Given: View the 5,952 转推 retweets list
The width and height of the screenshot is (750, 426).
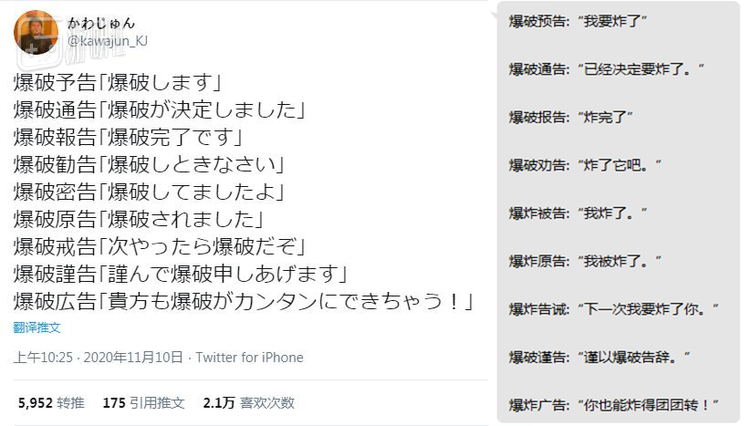Looking at the screenshot, I should pyautogui.click(x=51, y=403).
